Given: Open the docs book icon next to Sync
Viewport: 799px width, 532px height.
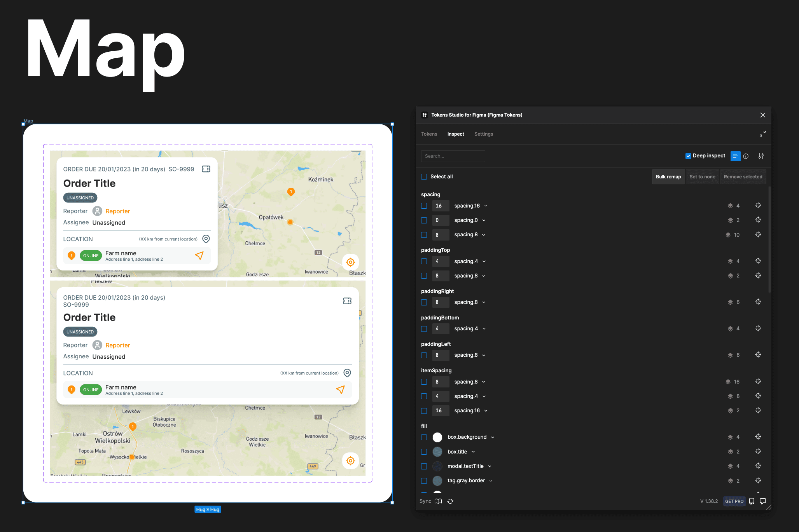Looking at the screenshot, I should pyautogui.click(x=438, y=501).
